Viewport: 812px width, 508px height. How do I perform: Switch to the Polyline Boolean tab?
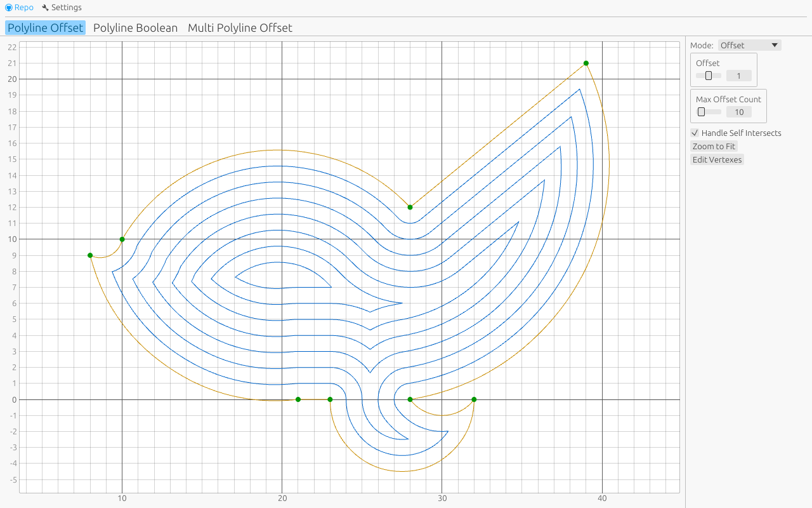pos(135,28)
